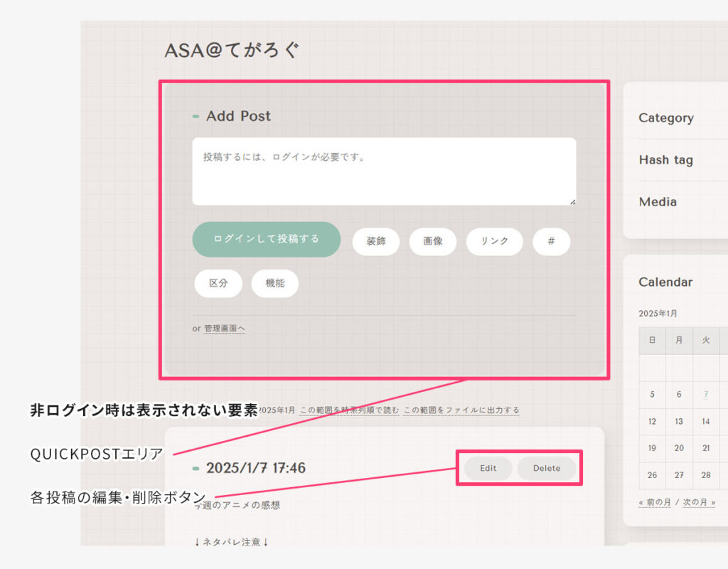
Task: Delete the 2025/1/7 17:46 post
Action: coord(547,468)
